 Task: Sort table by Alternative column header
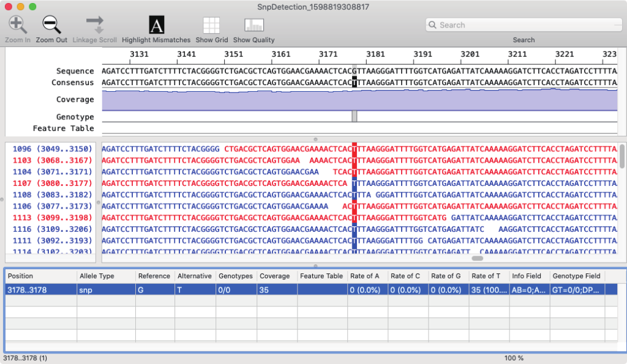click(195, 276)
